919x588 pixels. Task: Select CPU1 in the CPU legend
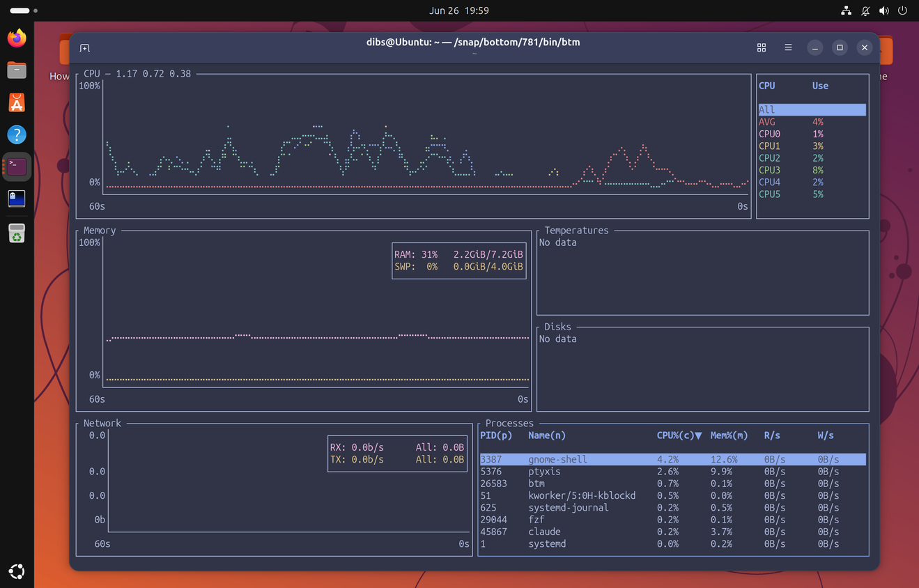812,146
